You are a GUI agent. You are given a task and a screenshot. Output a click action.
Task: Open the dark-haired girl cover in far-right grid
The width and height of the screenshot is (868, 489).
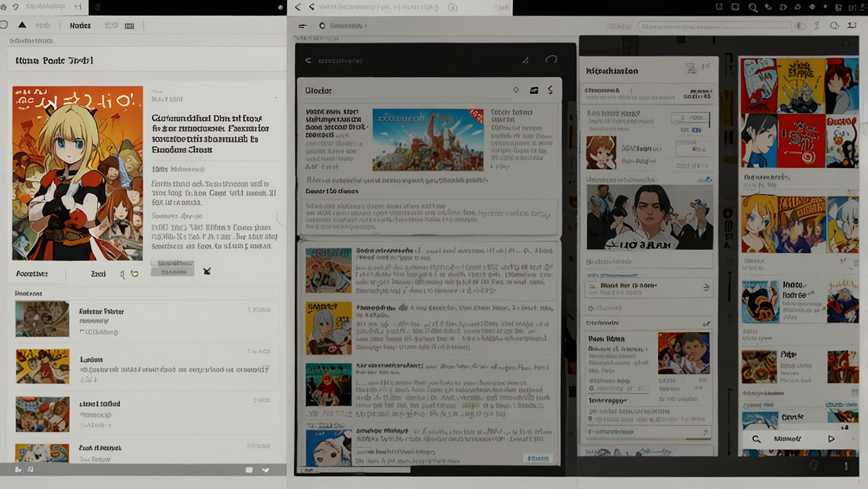(x=758, y=140)
